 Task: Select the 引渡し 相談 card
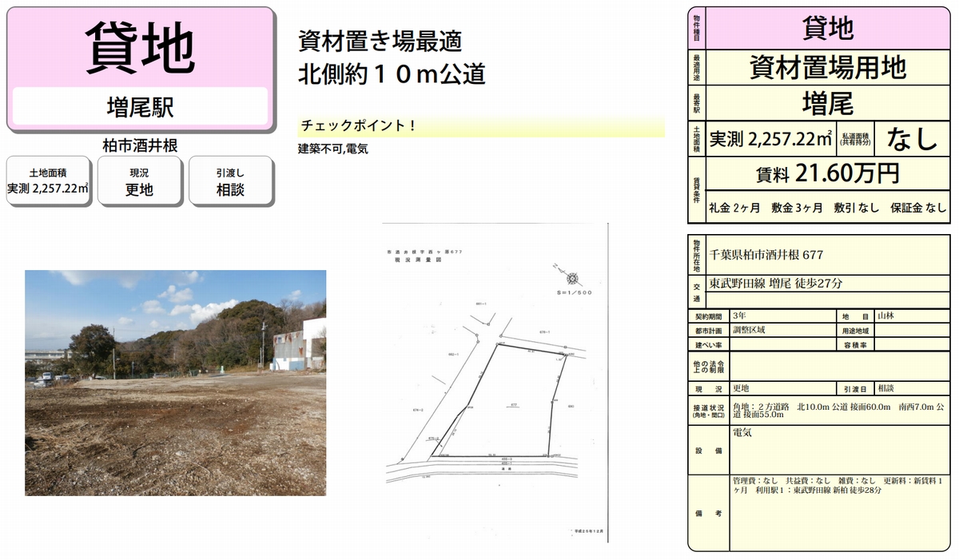[x=230, y=181]
